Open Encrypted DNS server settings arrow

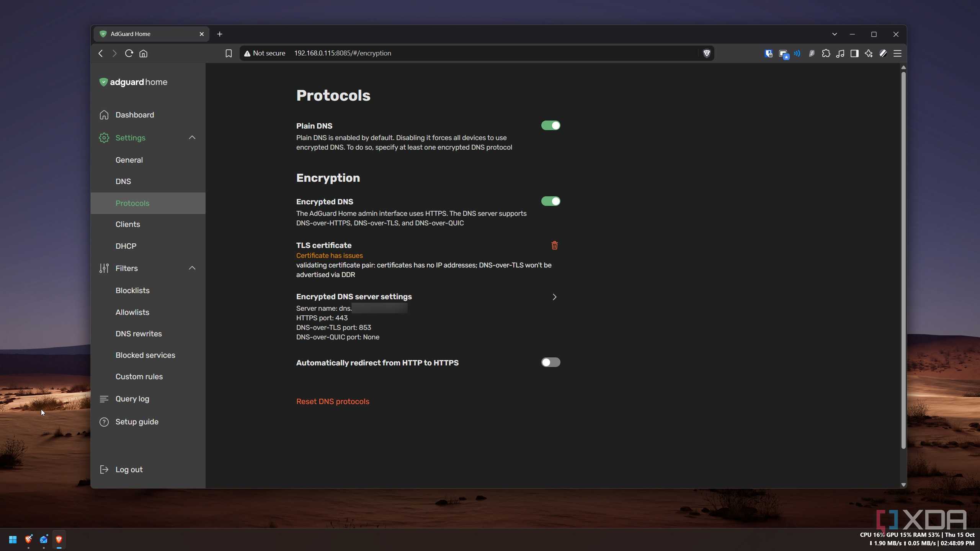pos(554,297)
